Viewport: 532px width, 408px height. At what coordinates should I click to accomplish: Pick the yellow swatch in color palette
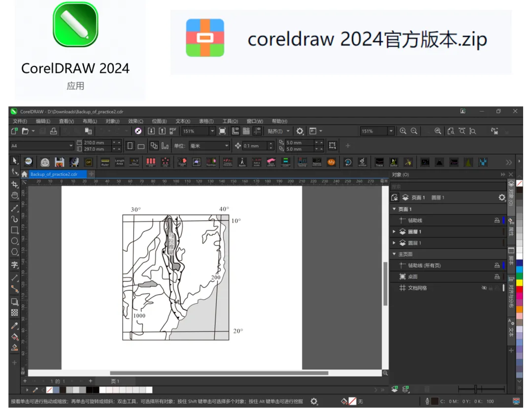520,282
